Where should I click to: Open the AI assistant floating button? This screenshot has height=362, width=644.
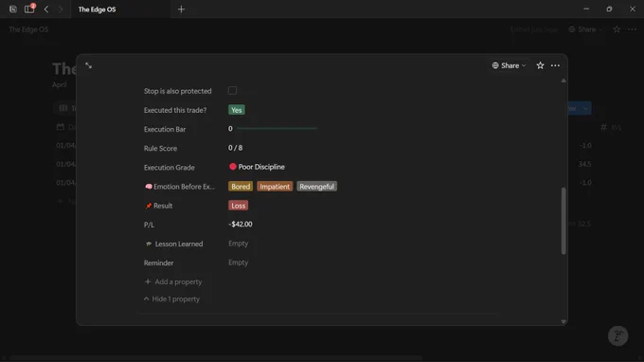pyautogui.click(x=617, y=336)
